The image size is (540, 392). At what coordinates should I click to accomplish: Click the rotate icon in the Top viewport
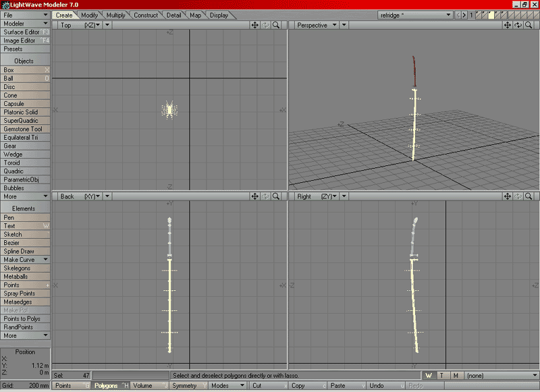(x=265, y=25)
